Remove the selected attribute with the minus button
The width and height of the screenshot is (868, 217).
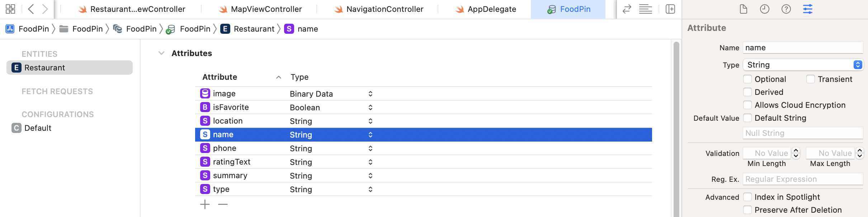tap(222, 204)
